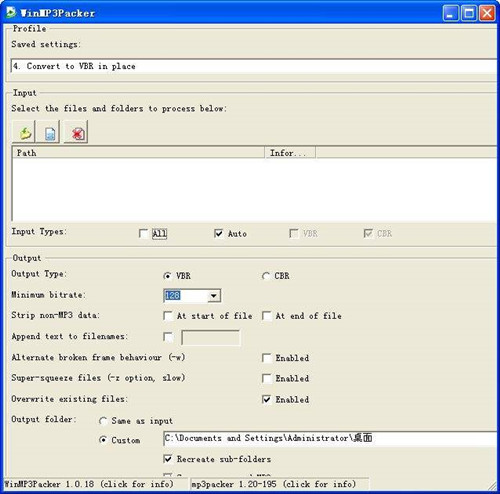Screen dimensions: 500x494
Task: Click the add folder icon with green arrow
Action: [24, 133]
